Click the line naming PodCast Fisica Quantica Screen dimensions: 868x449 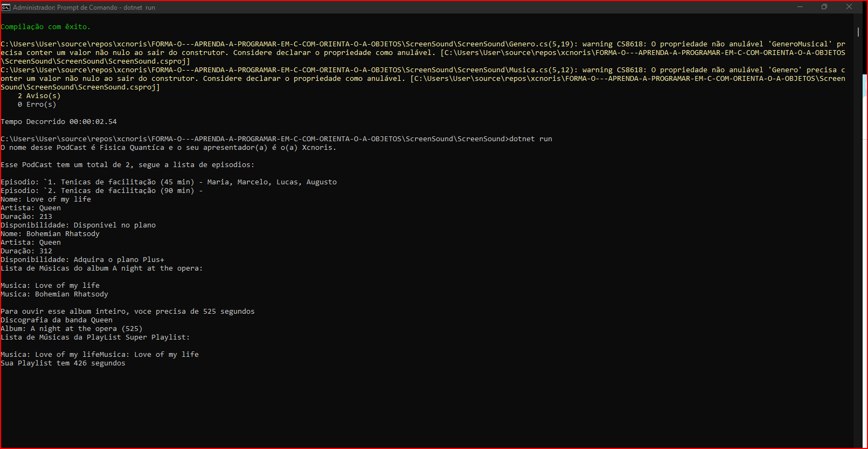pos(169,147)
